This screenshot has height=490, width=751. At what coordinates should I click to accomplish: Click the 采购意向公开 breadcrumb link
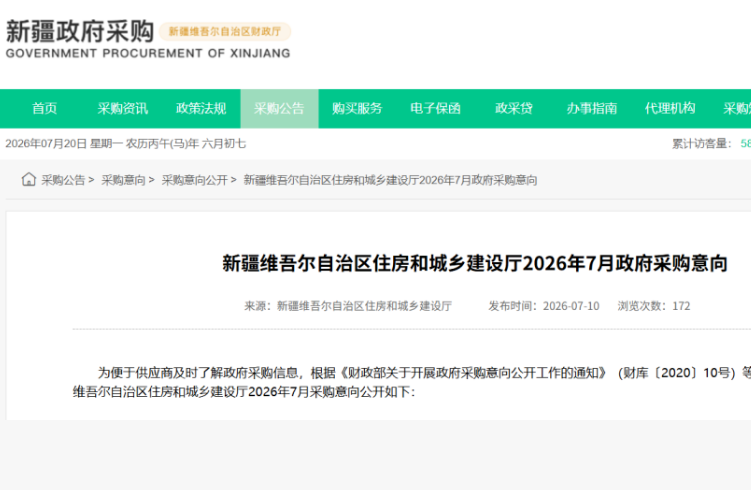pos(194,180)
